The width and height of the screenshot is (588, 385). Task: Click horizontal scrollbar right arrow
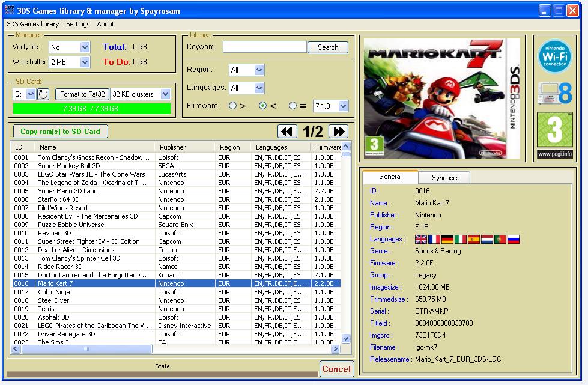point(335,349)
